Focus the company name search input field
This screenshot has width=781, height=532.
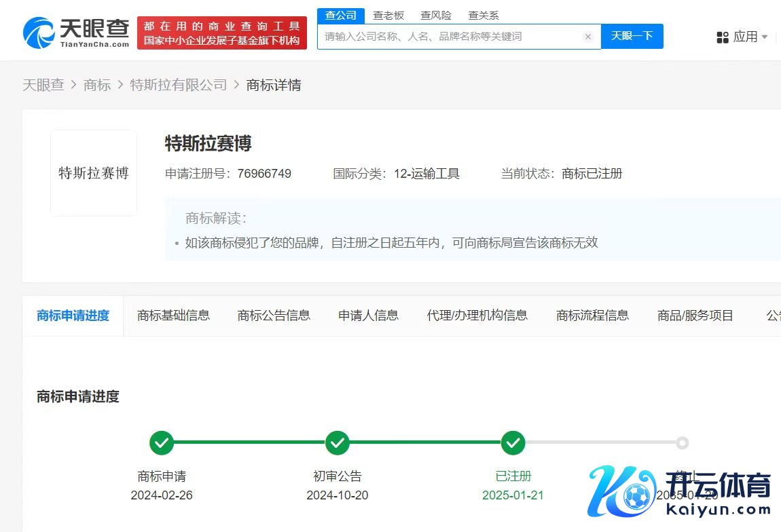coord(448,37)
